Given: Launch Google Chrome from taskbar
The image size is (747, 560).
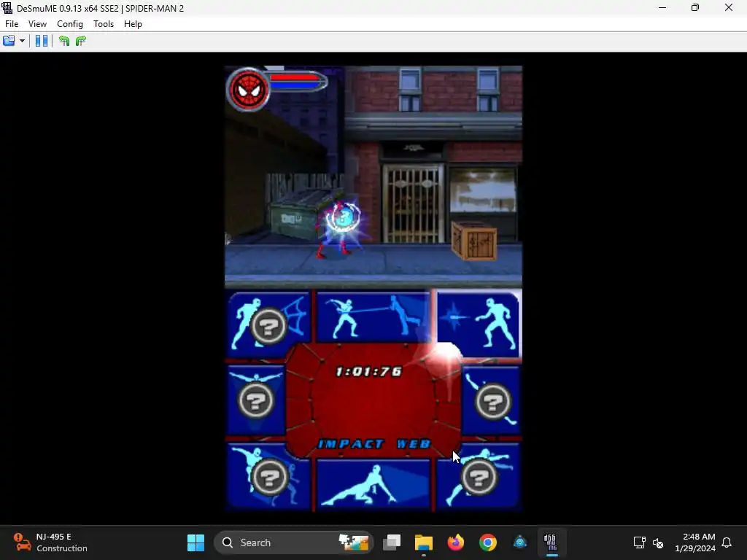Looking at the screenshot, I should (x=488, y=542).
